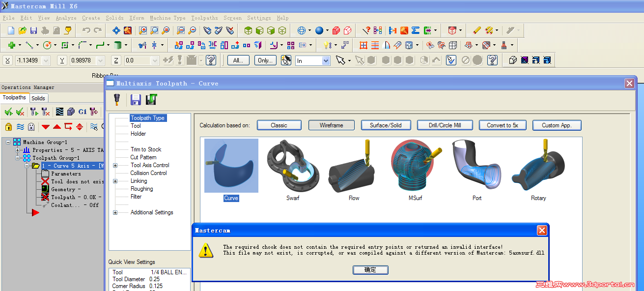The width and height of the screenshot is (644, 291).
Task: Click the Undo arrow icon
Action: 86,30
